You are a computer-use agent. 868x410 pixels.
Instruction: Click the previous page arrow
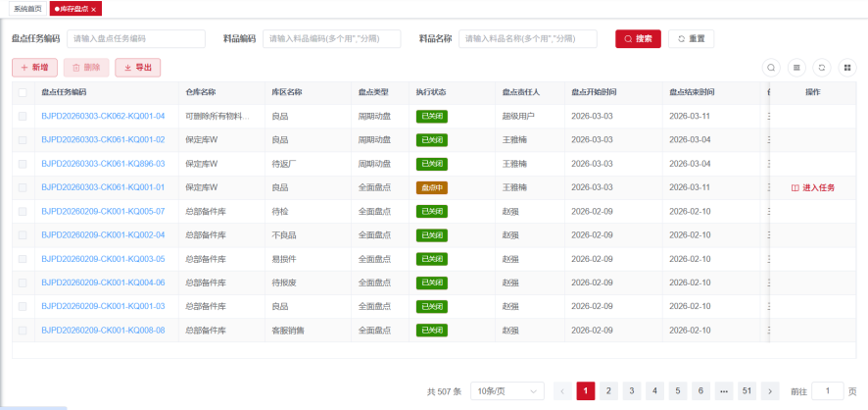(x=562, y=391)
